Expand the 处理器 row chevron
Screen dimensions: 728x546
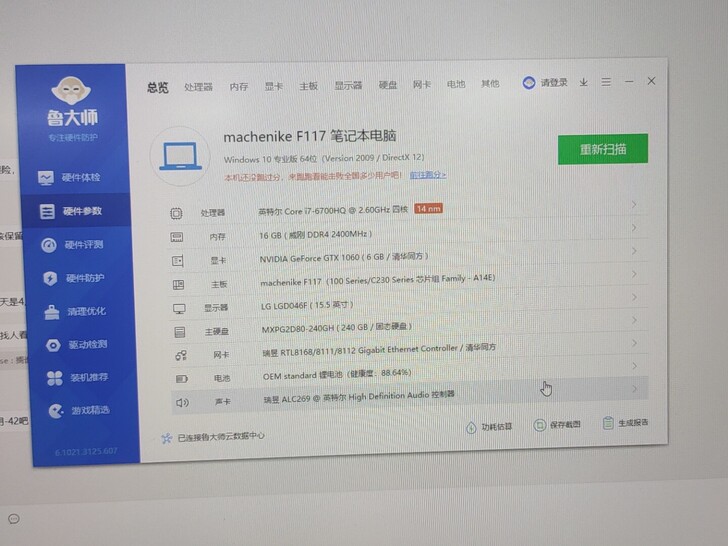[634, 205]
